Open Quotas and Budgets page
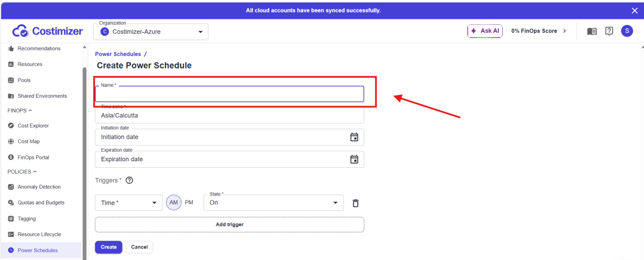The height and width of the screenshot is (260, 644). (41, 203)
